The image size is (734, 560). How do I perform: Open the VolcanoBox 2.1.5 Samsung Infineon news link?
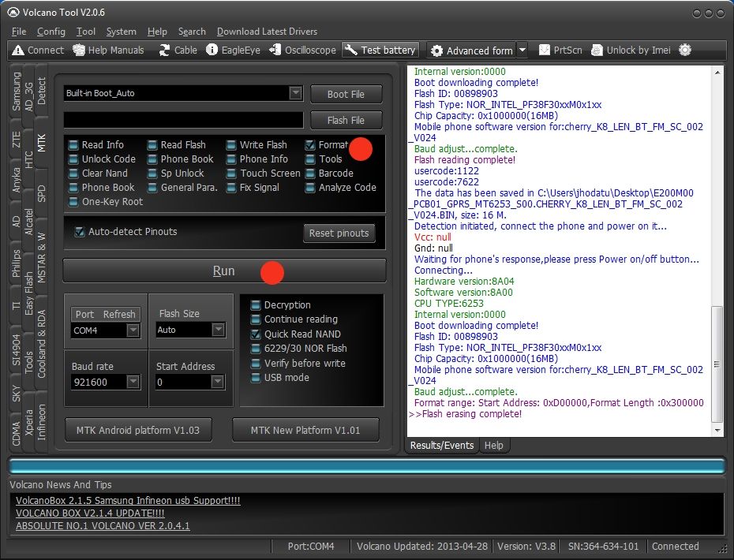point(128,501)
